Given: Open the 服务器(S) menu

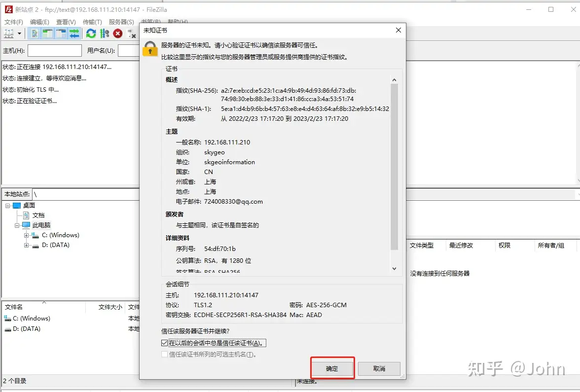Looking at the screenshot, I should click(x=121, y=22).
